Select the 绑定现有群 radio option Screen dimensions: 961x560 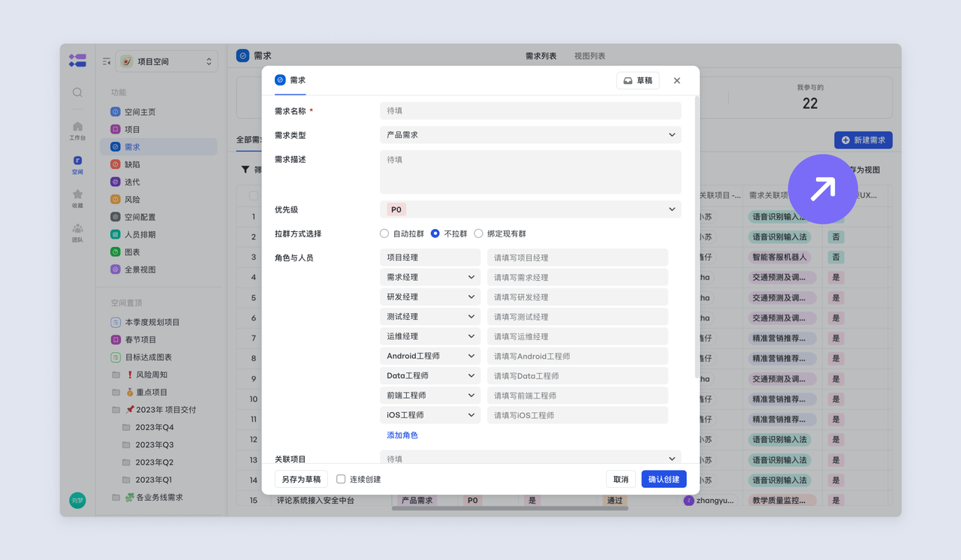coord(478,233)
